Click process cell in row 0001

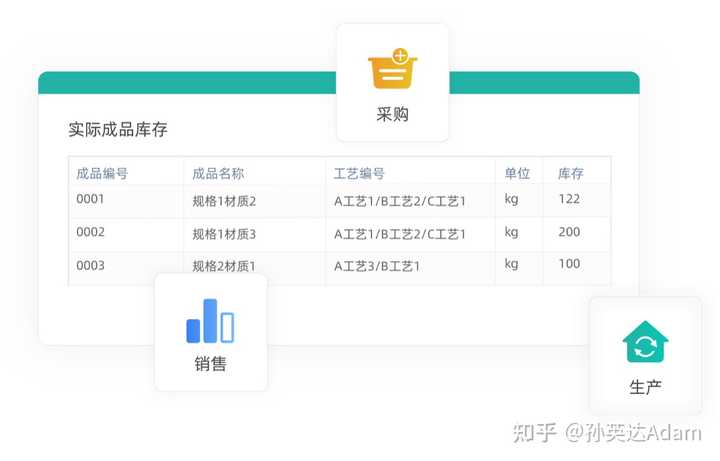point(399,201)
